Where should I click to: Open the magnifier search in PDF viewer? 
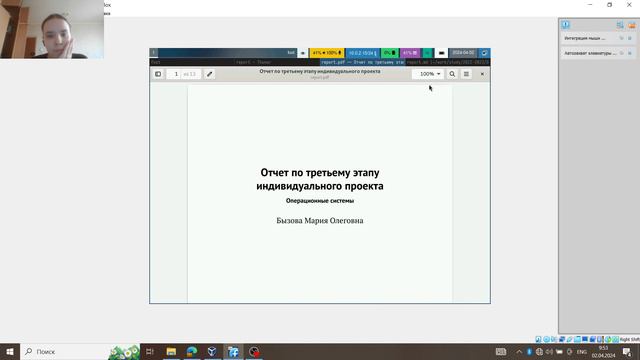[x=452, y=74]
